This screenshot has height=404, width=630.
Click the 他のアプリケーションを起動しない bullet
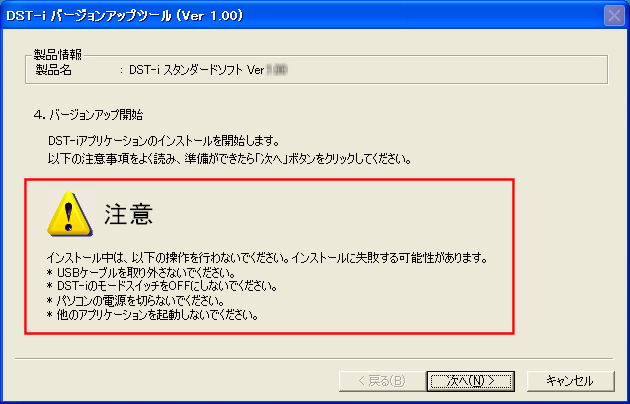[152, 315]
